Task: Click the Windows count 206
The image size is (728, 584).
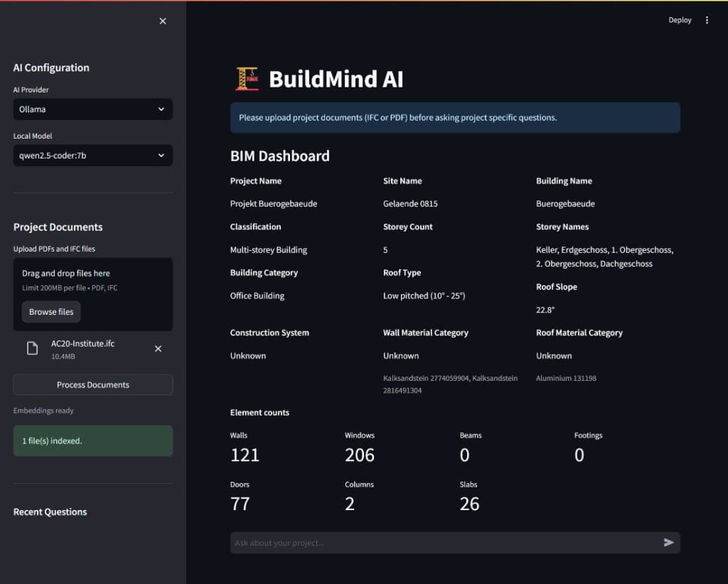Action: pos(359,455)
